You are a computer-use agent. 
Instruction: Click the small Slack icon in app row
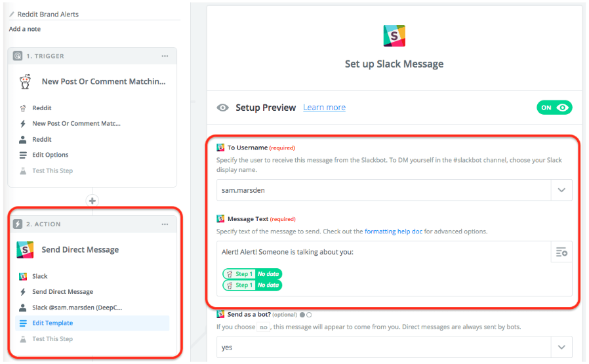point(23,277)
